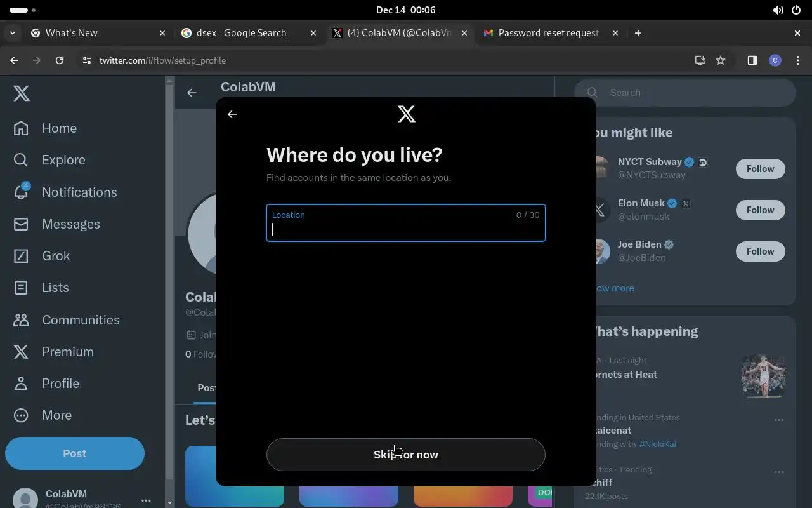This screenshot has height=508, width=812.
Task: Open account menu dots beside ColabVM
Action: (x=146, y=500)
